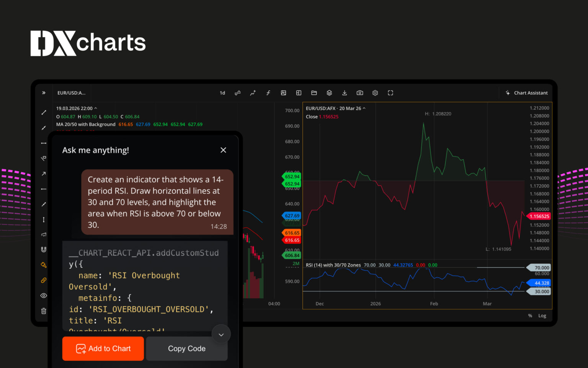Expand the left toolbar with double arrow
The width and height of the screenshot is (588, 368).
tap(44, 92)
